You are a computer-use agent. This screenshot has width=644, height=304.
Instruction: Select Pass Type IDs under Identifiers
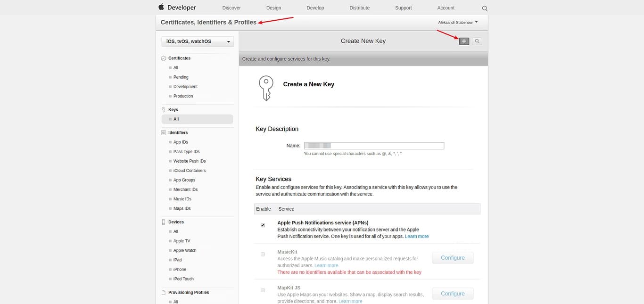186,151
